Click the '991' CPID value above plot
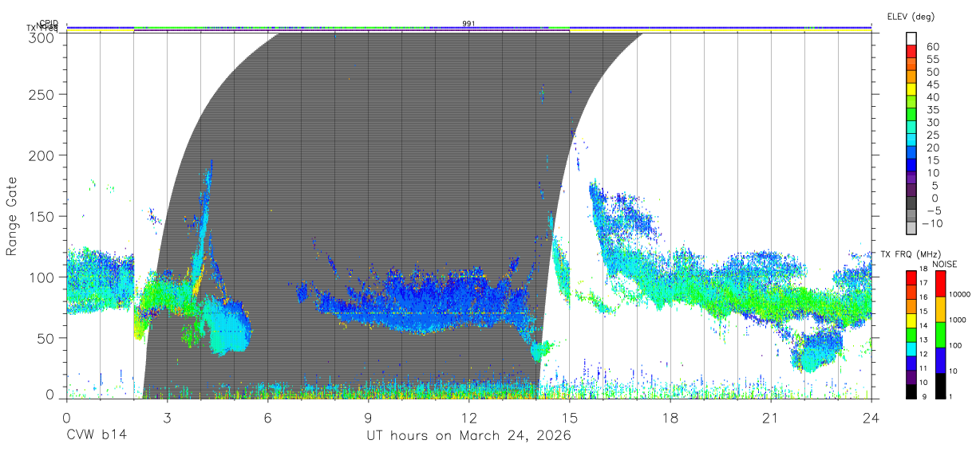The width and height of the screenshot is (980, 452). 468,24
